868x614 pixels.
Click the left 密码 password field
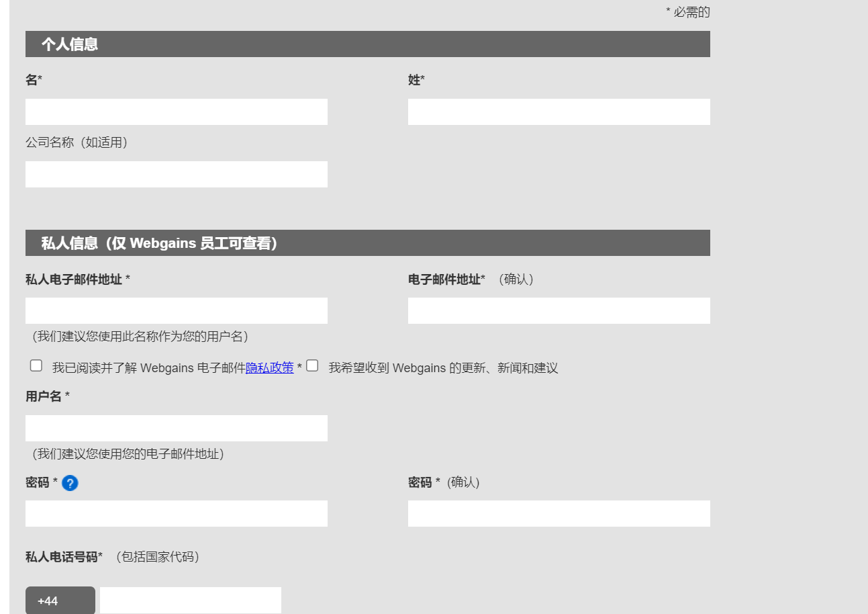[x=177, y=513]
